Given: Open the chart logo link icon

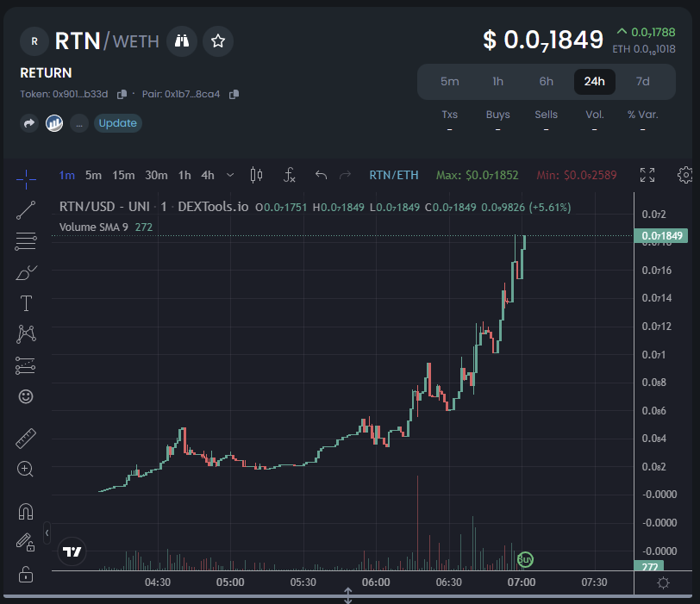Looking at the screenshot, I should (x=54, y=123).
